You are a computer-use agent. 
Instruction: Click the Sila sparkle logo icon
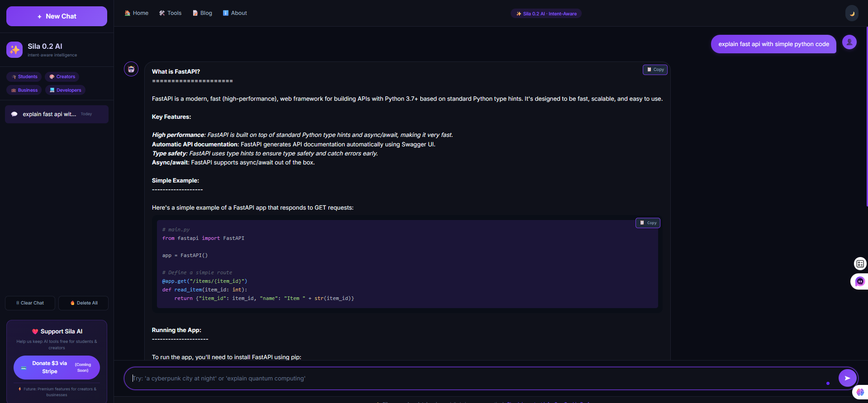tap(14, 50)
